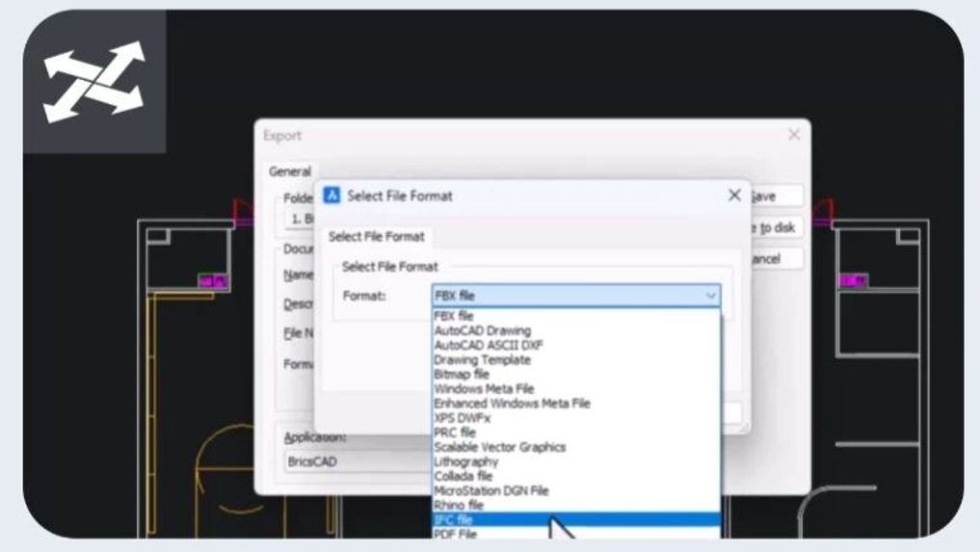Switch to General tab in Export window
The width and height of the screenshot is (980, 552).
[290, 171]
